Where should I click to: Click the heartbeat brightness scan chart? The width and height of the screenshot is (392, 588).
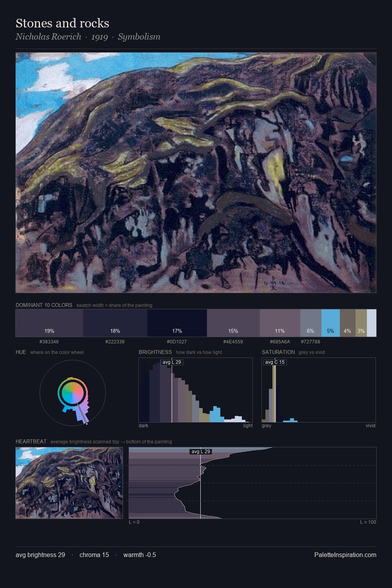252,483
